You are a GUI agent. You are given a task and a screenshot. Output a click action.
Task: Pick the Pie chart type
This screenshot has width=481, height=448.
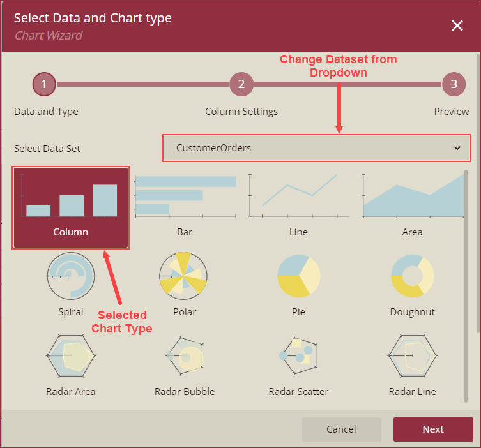(x=298, y=285)
